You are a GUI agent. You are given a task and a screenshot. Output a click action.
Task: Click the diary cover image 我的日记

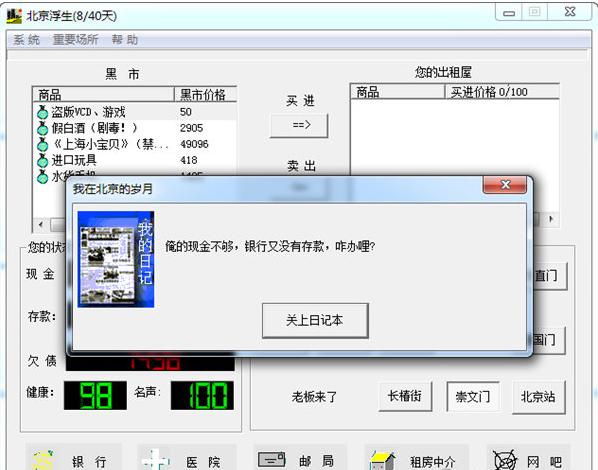(116, 259)
